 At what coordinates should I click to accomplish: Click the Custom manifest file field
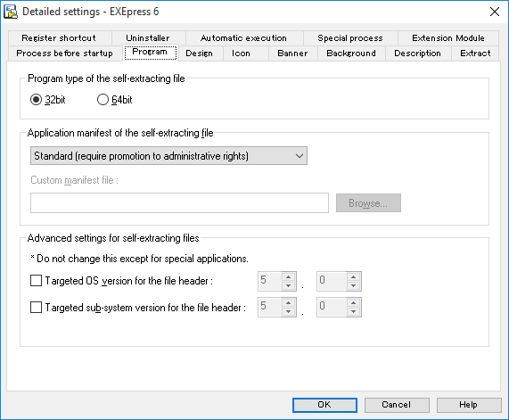[x=179, y=203]
